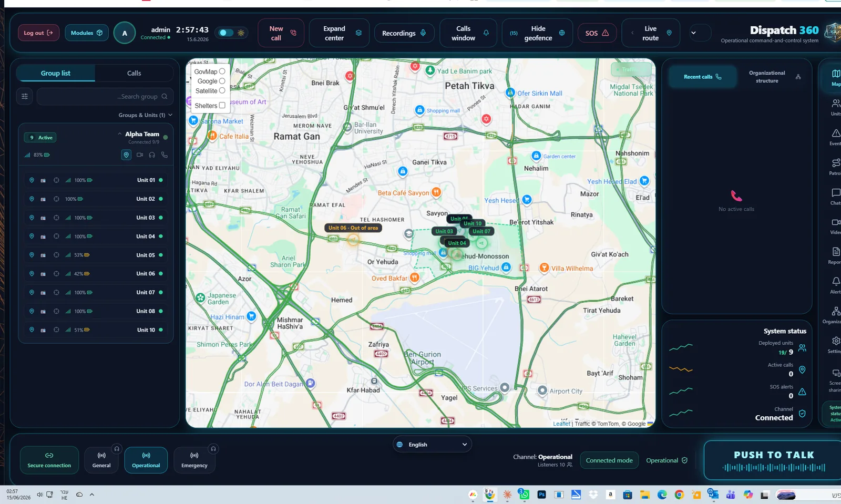The height and width of the screenshot is (504, 841).
Task: Switch to the Calls tab
Action: point(134,73)
